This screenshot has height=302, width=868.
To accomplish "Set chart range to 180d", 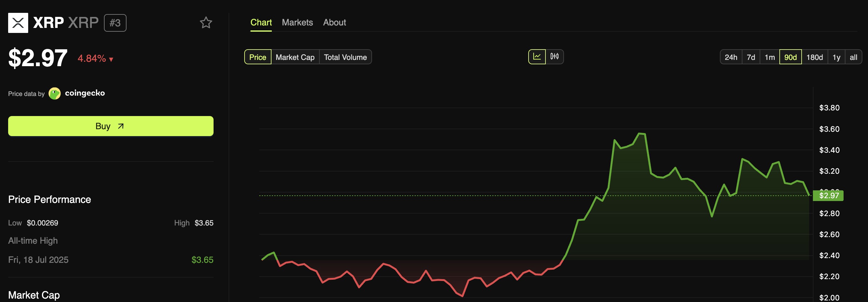I will [x=814, y=57].
